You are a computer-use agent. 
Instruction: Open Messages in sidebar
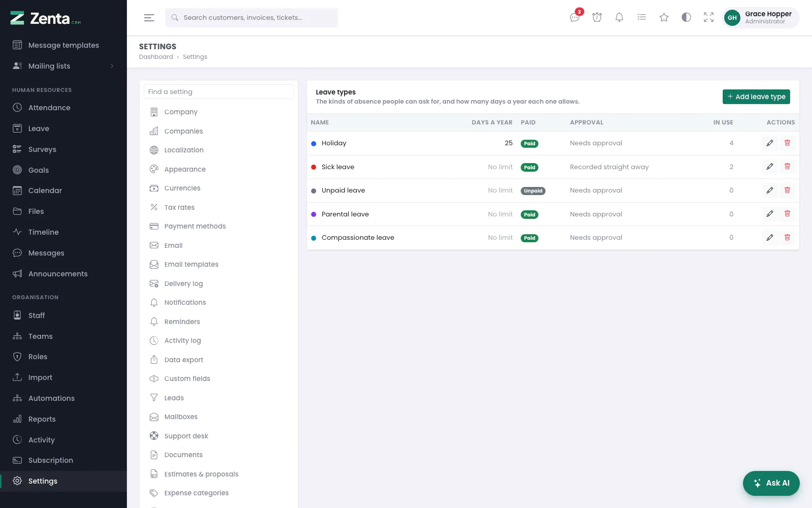63,253
